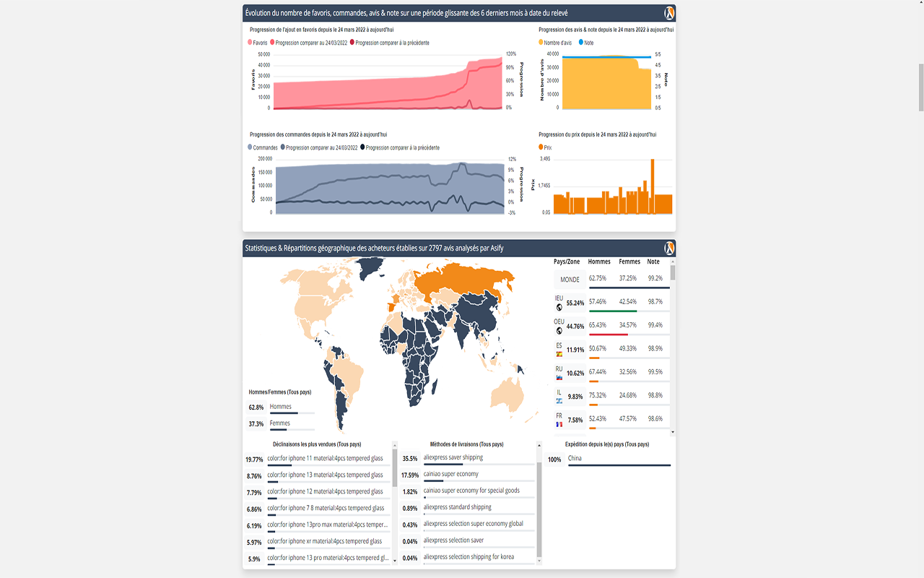This screenshot has width=924, height=578.
Task: Click the aliexpress saver shipping entry
Action: 453,457
